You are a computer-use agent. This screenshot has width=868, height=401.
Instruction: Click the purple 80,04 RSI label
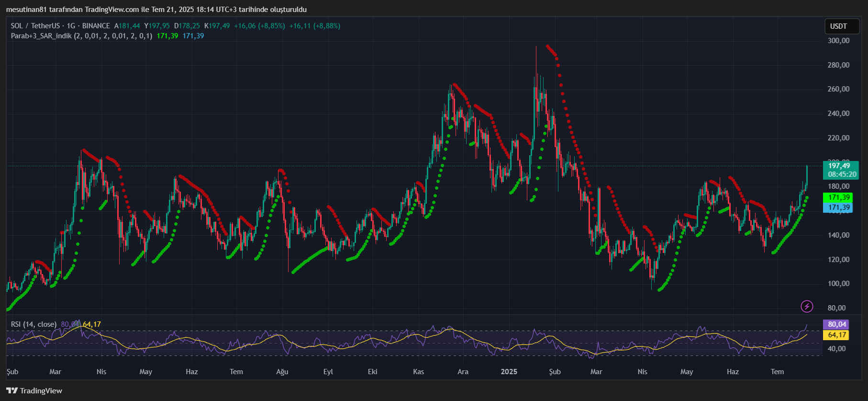tap(835, 324)
